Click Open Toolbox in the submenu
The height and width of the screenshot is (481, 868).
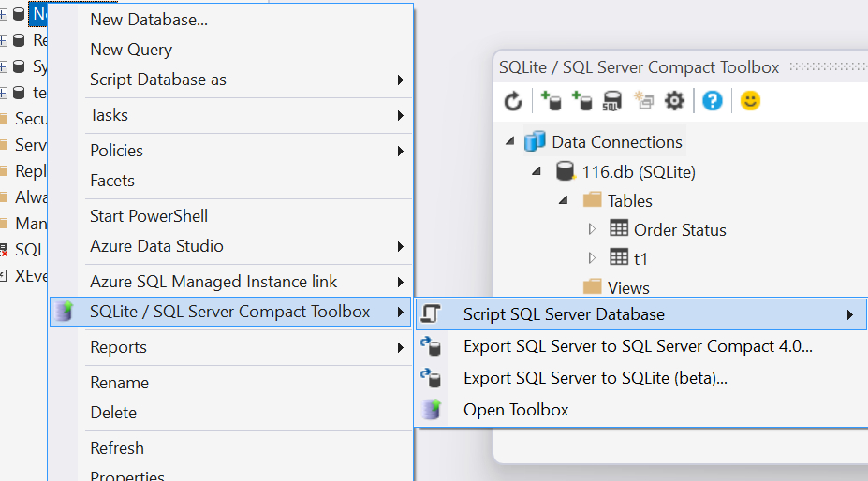(515, 410)
